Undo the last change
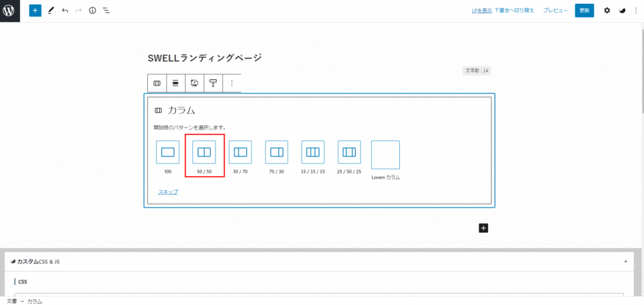Screen dimensions: 644x305 pos(65,11)
